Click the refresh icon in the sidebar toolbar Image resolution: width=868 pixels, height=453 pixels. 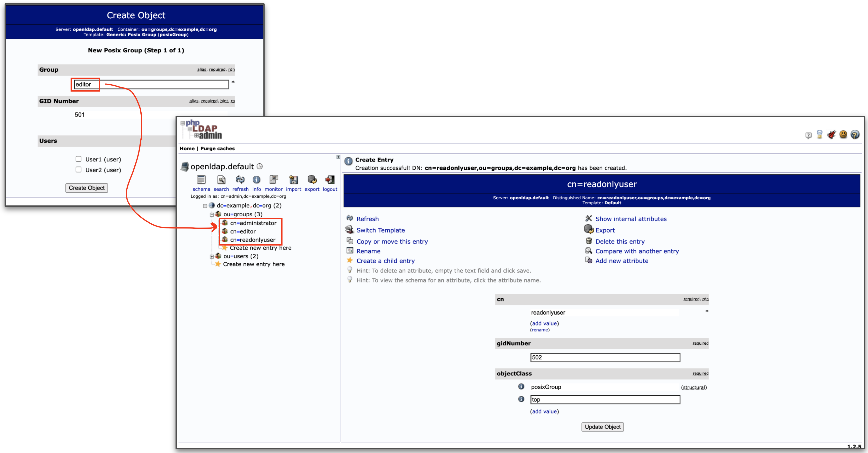pos(240,180)
